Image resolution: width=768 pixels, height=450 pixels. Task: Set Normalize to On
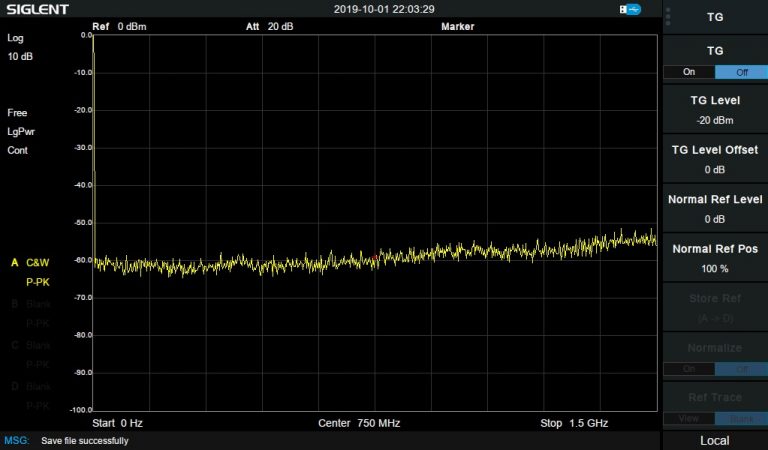pyautogui.click(x=688, y=368)
